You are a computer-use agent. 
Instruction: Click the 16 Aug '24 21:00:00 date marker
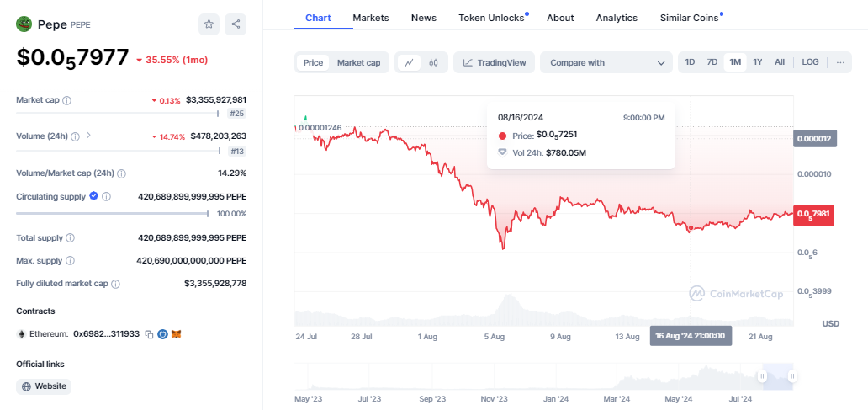point(691,336)
